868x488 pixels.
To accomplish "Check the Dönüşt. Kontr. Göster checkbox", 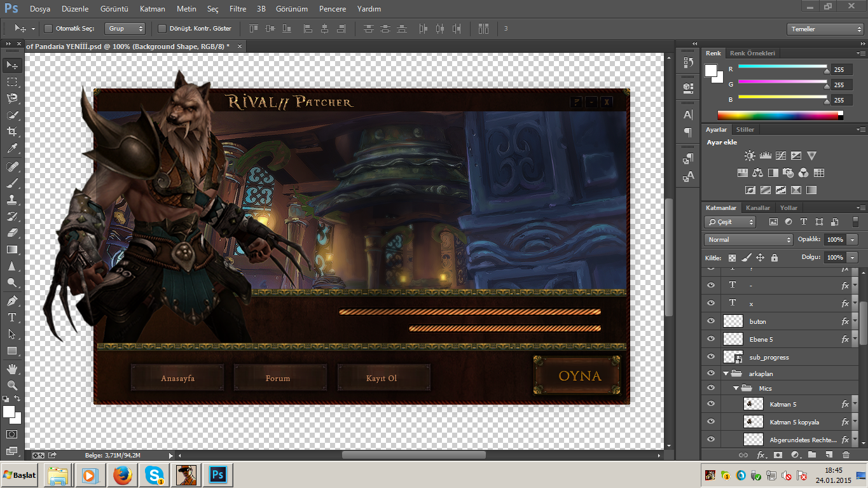I will pos(162,29).
